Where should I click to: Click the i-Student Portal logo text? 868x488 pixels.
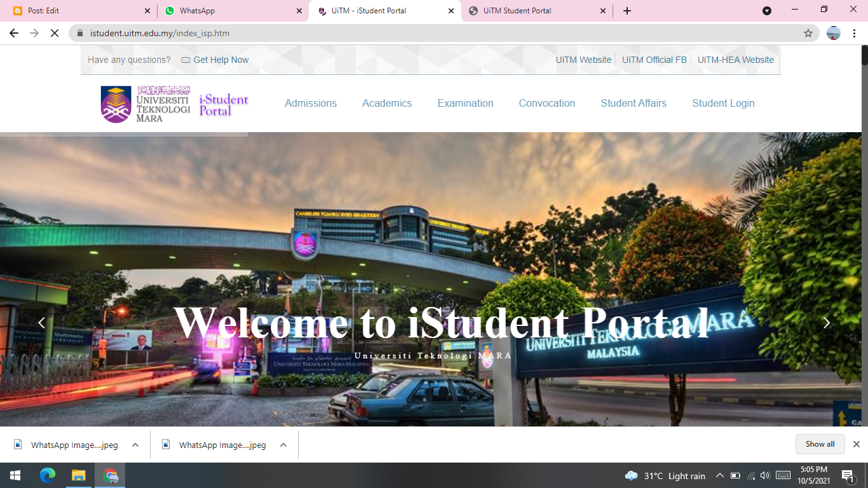(224, 105)
